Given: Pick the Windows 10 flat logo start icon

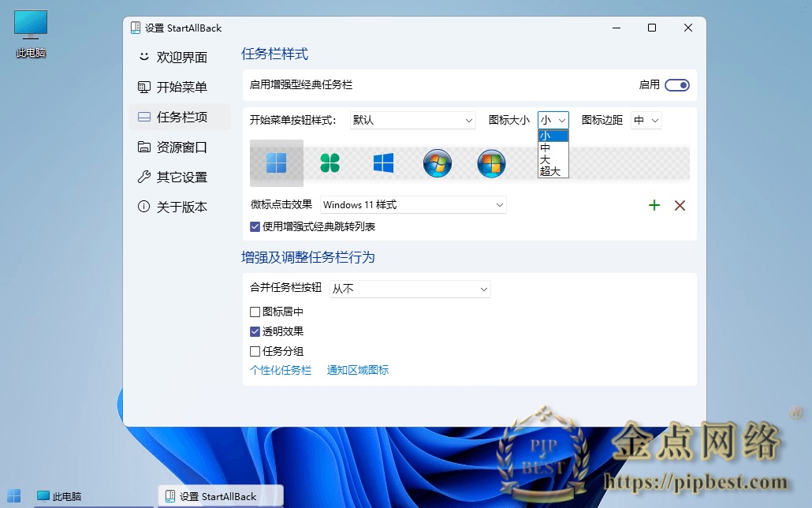Looking at the screenshot, I should coord(383,163).
